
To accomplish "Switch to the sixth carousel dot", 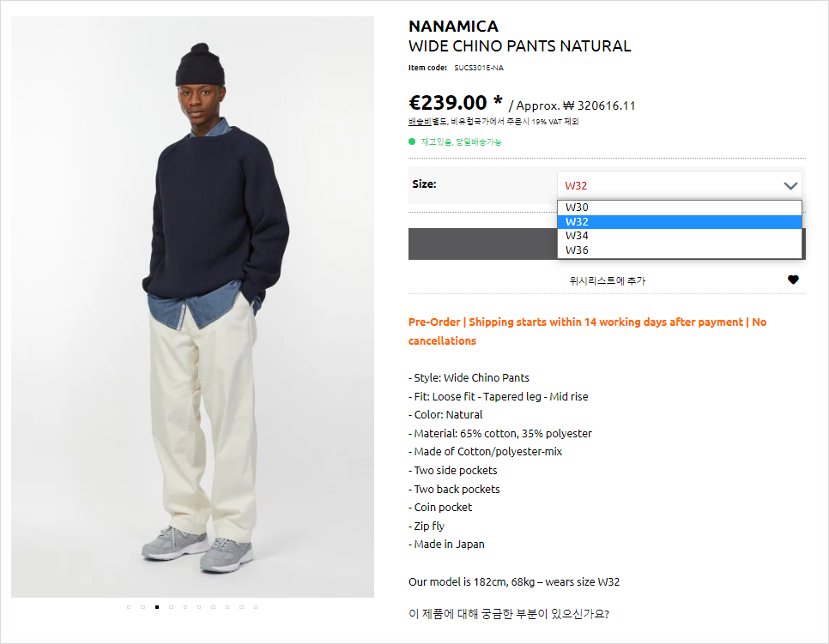I will click(199, 607).
